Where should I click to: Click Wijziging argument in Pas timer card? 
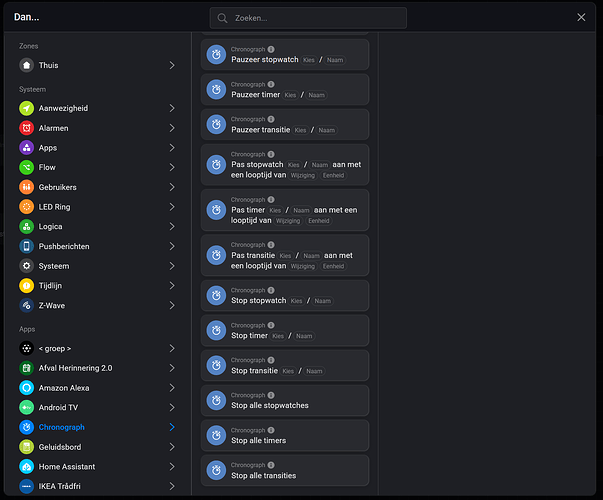coord(288,221)
